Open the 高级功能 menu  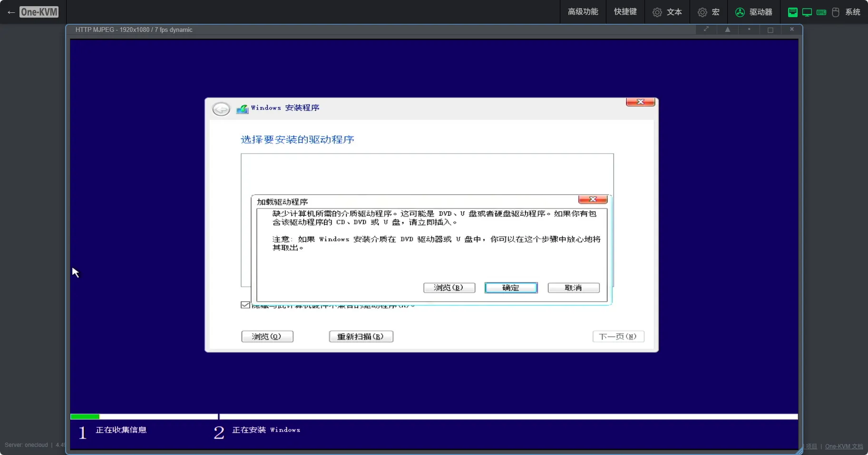[x=583, y=12]
